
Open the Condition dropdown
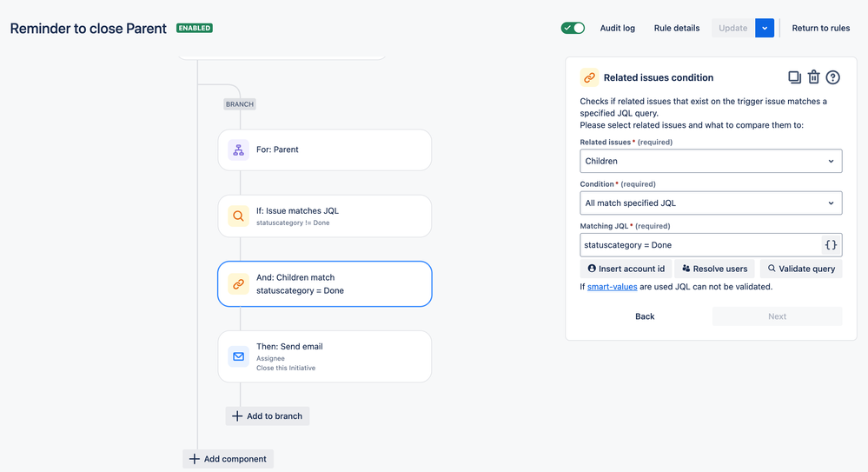tap(711, 203)
